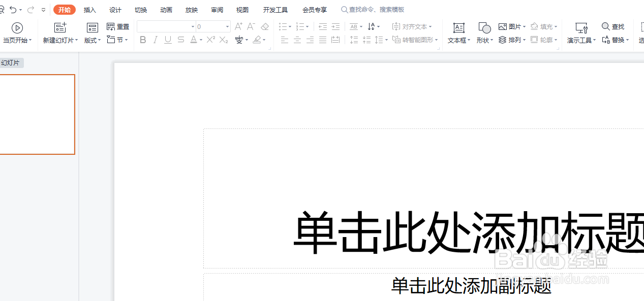Insert a text box (文本框)
The width and height of the screenshot is (644, 301).
point(457,31)
